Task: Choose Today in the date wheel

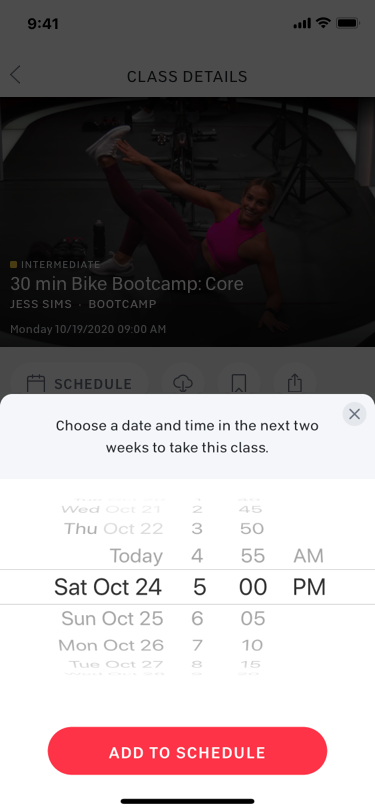Action: click(136, 556)
